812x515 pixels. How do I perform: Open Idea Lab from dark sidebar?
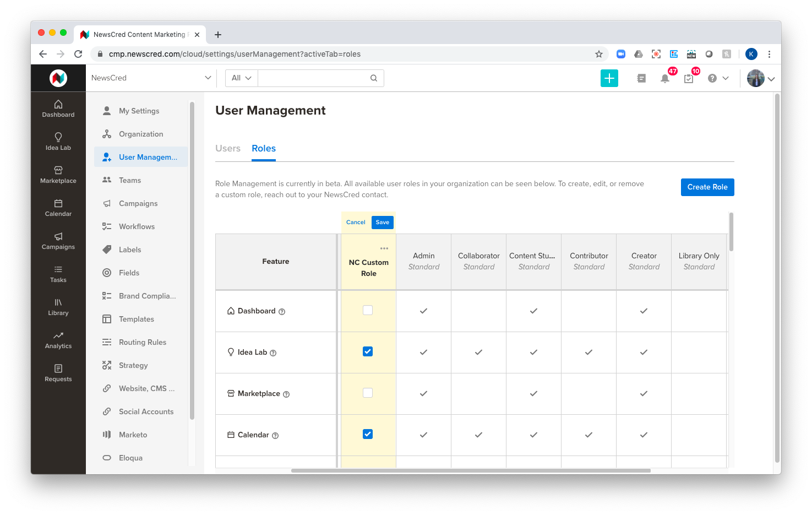pyautogui.click(x=58, y=142)
